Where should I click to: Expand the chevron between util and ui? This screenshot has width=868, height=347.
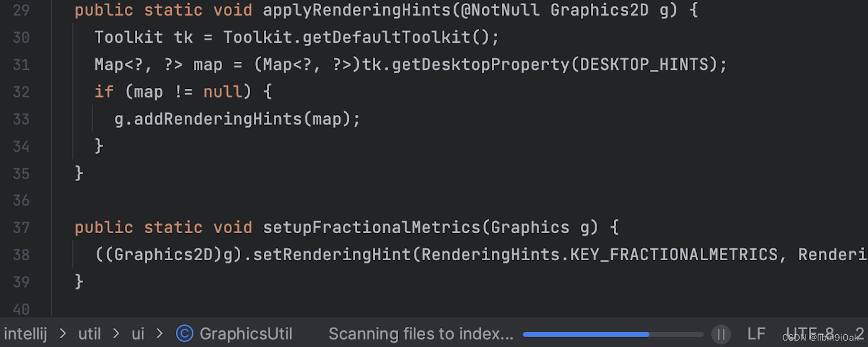(x=116, y=334)
